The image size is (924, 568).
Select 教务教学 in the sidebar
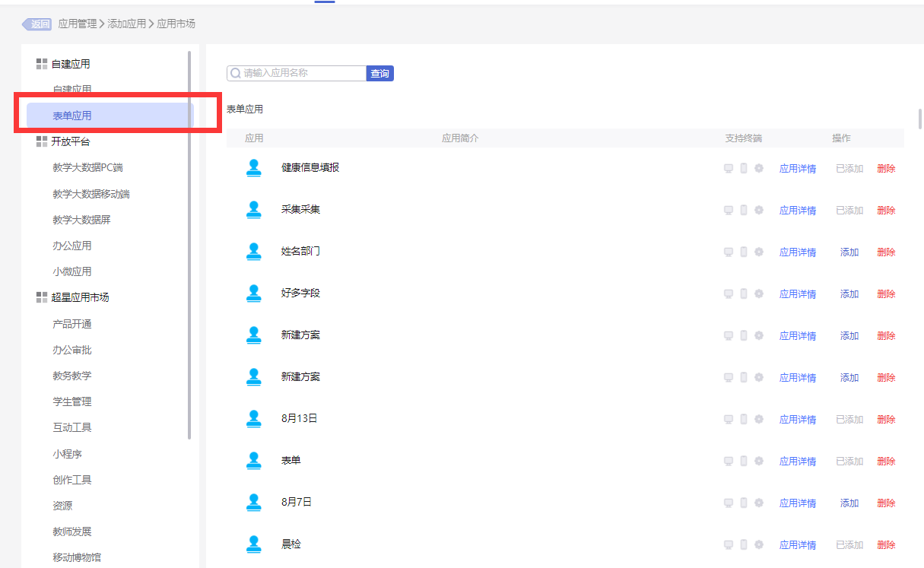coord(72,376)
